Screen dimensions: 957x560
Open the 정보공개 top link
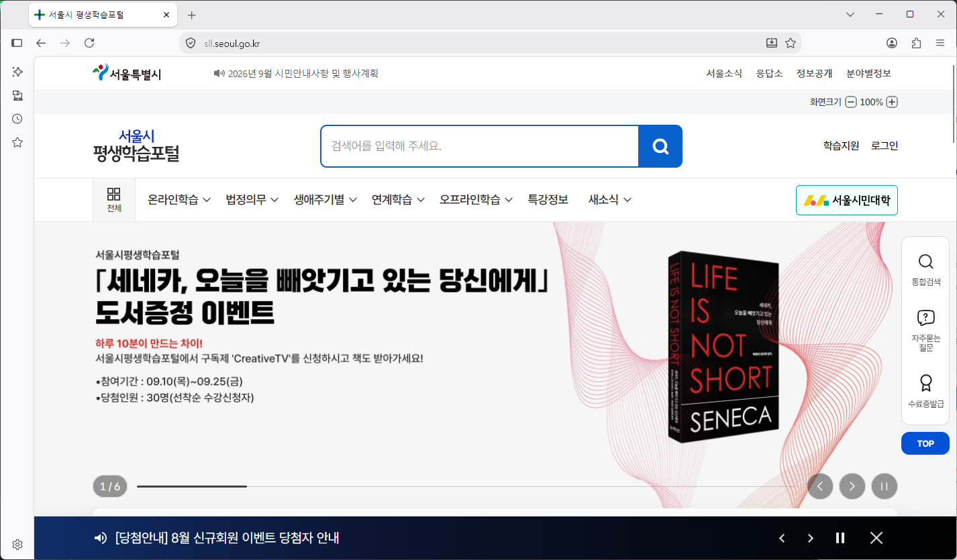[x=814, y=73]
